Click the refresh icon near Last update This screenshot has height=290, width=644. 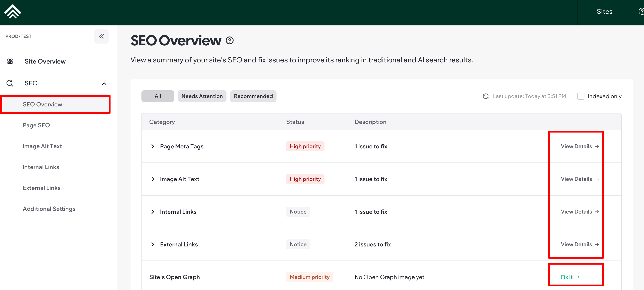tap(486, 96)
